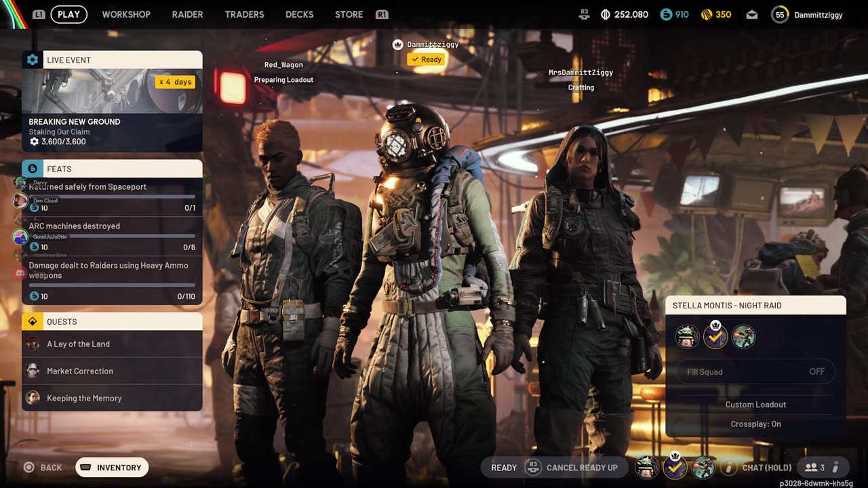This screenshot has height=488, width=868.
Task: Click the third squad avatar in the bottom bar
Action: click(x=703, y=468)
